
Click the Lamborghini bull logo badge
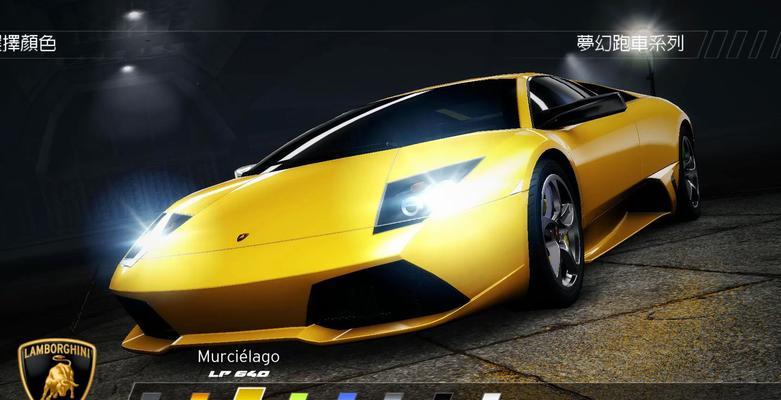pos(57,369)
